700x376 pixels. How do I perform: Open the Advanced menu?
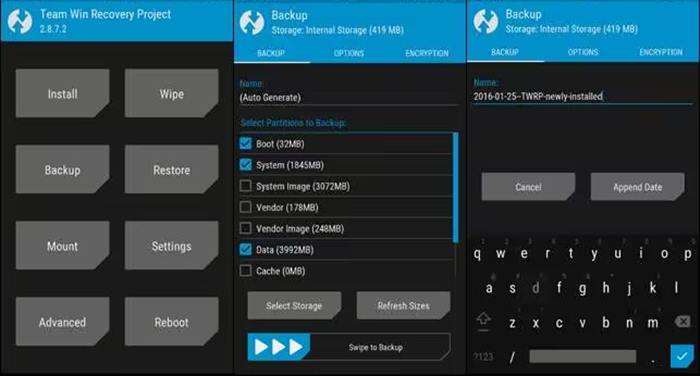click(62, 322)
